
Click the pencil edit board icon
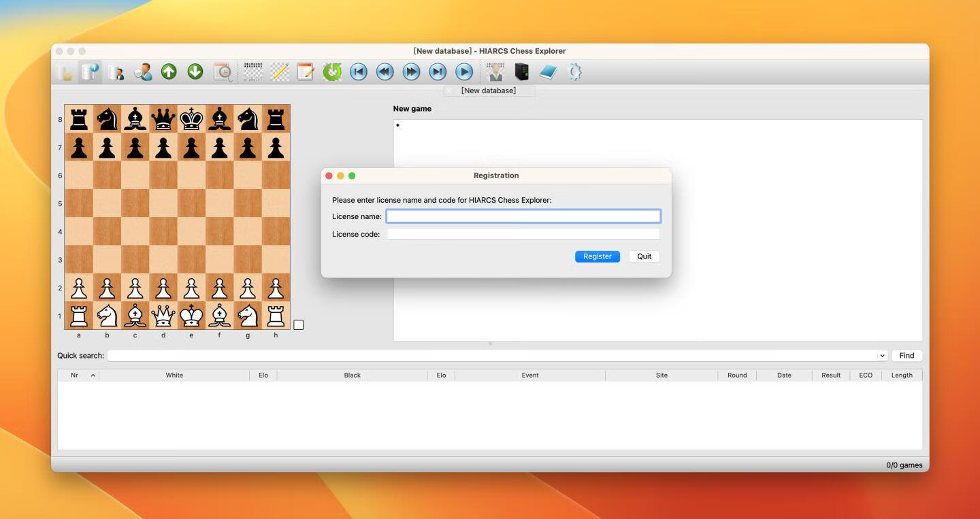[x=280, y=72]
